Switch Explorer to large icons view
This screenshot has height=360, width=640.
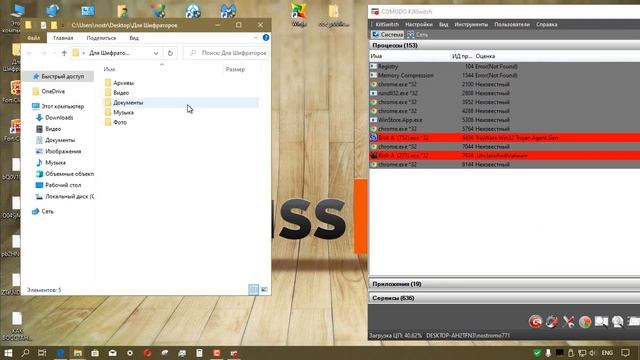point(264,289)
